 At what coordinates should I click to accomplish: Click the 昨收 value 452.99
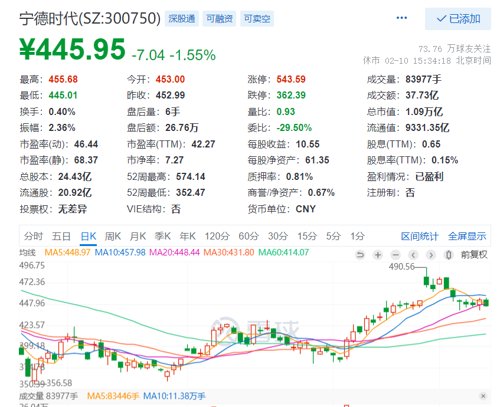click(x=170, y=95)
